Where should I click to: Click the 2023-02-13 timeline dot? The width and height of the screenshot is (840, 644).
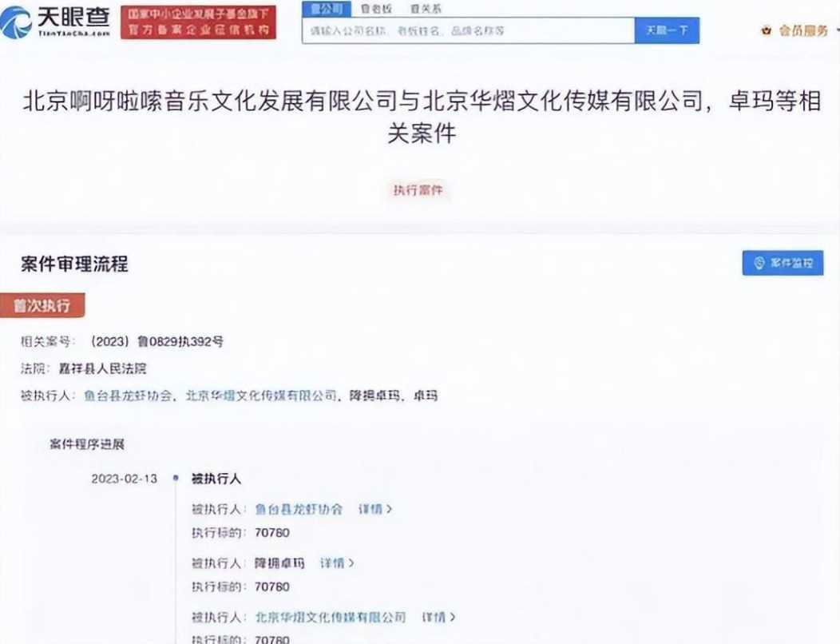point(175,479)
